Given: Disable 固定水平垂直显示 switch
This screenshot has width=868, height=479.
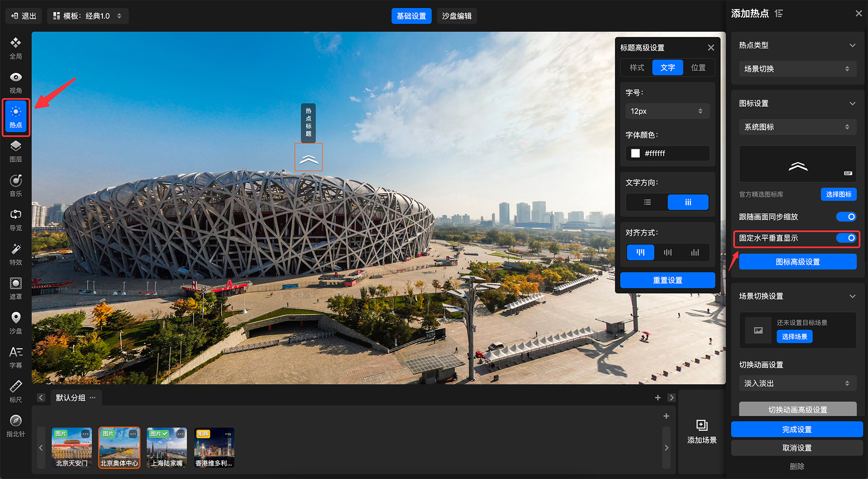Looking at the screenshot, I should (846, 238).
